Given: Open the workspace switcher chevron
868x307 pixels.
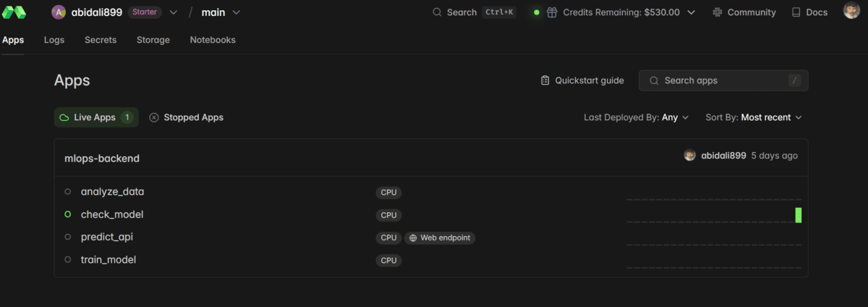Looking at the screenshot, I should [173, 12].
